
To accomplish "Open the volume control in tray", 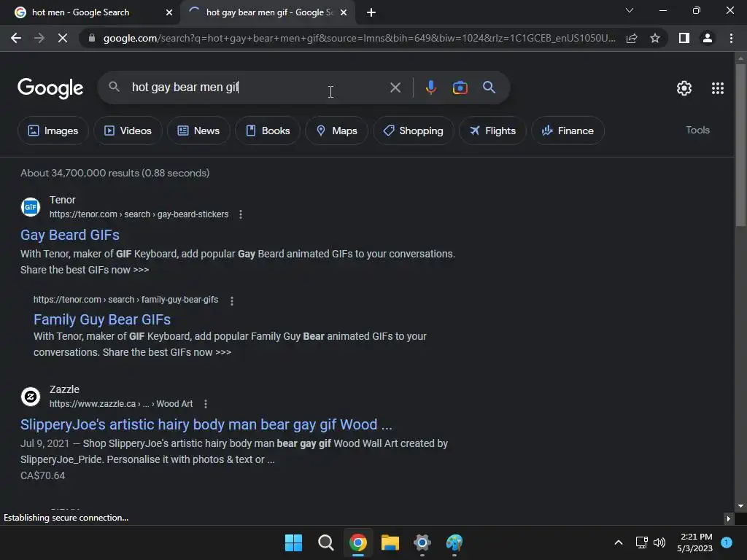I will 659,542.
